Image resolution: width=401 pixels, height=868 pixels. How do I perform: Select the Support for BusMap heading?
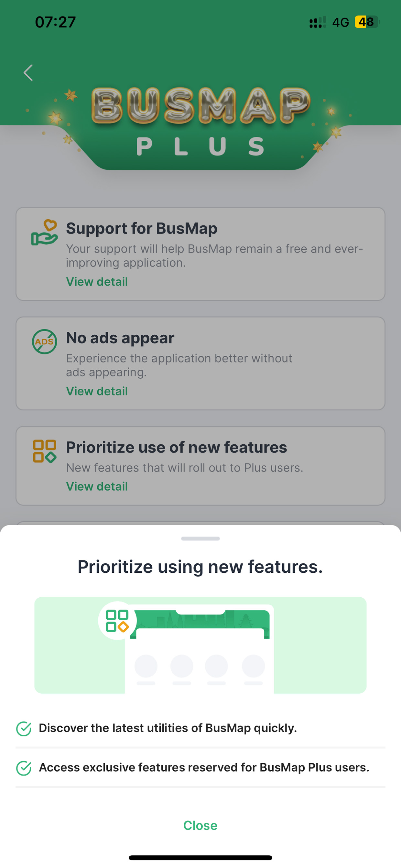[142, 228]
